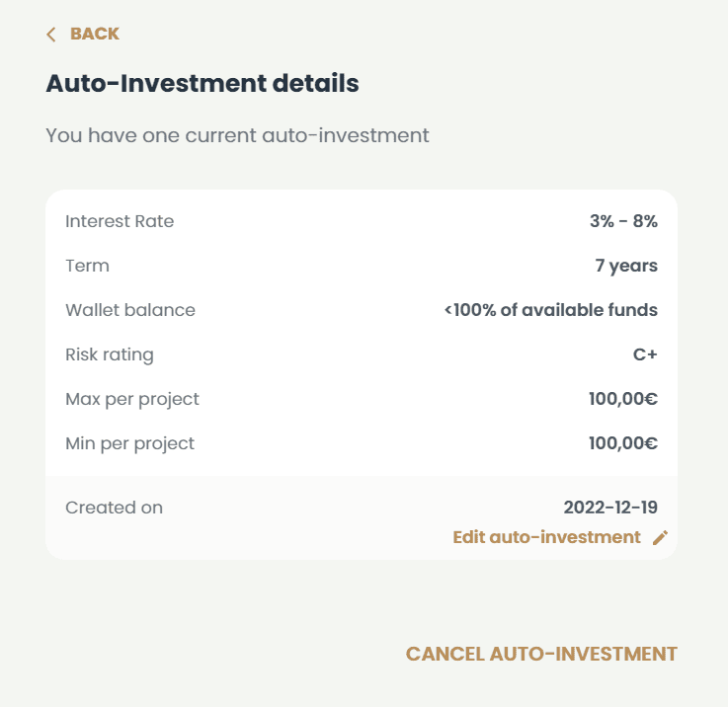
Task: Select the Wallet balance label
Action: tap(130, 310)
